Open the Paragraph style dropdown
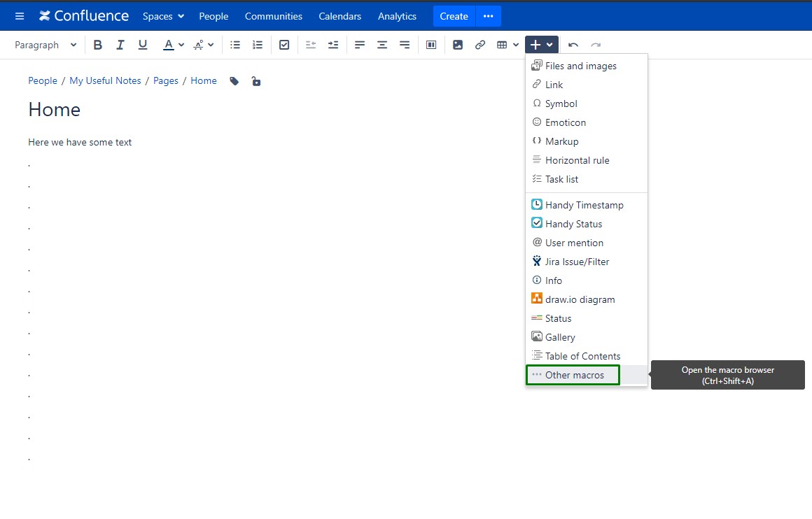The width and height of the screenshot is (812, 519). click(x=45, y=45)
